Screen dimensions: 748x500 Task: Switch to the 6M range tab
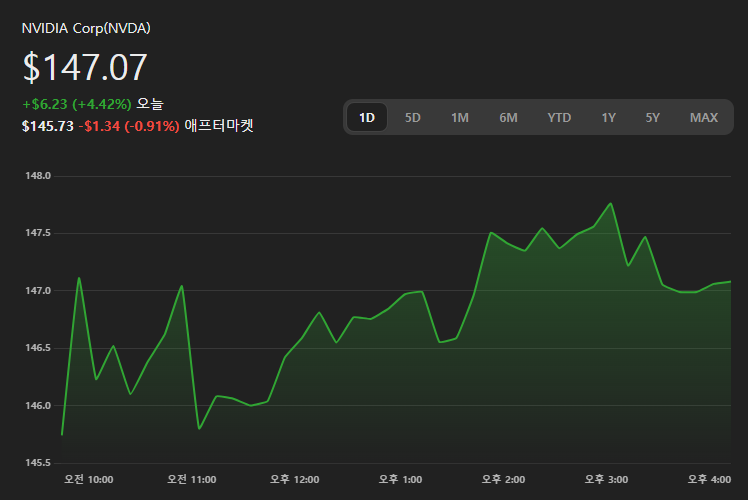click(x=508, y=117)
